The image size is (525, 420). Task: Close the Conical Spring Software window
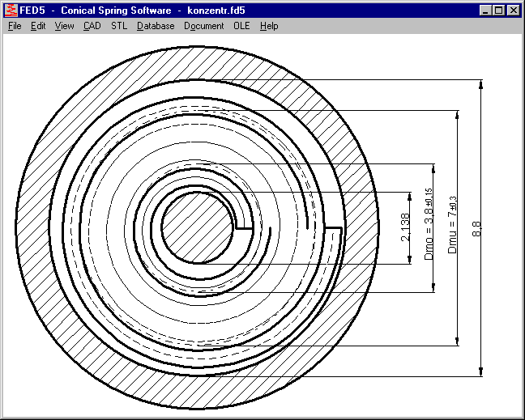pos(513,11)
